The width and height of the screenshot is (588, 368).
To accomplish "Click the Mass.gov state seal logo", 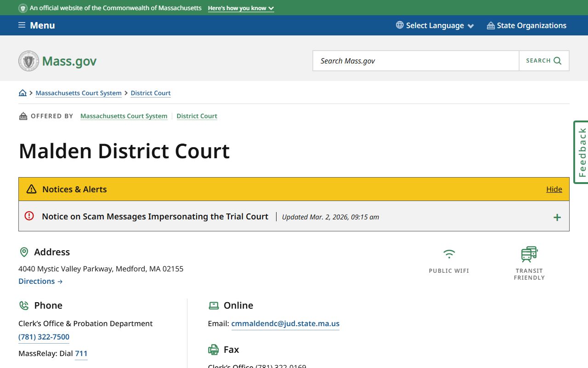I will [x=28, y=61].
